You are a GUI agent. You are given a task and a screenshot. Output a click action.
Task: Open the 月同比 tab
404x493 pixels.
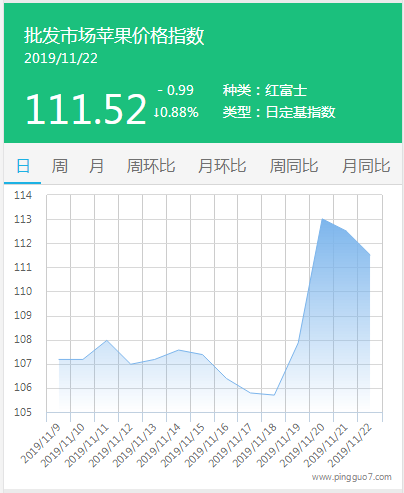click(x=366, y=166)
